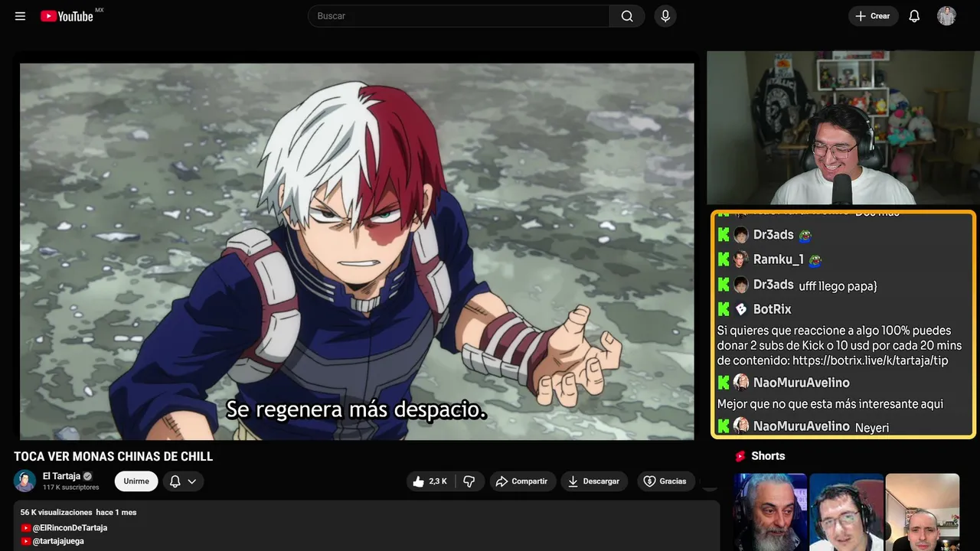
Task: Open notifications bell in top bar
Action: pyautogui.click(x=914, y=16)
